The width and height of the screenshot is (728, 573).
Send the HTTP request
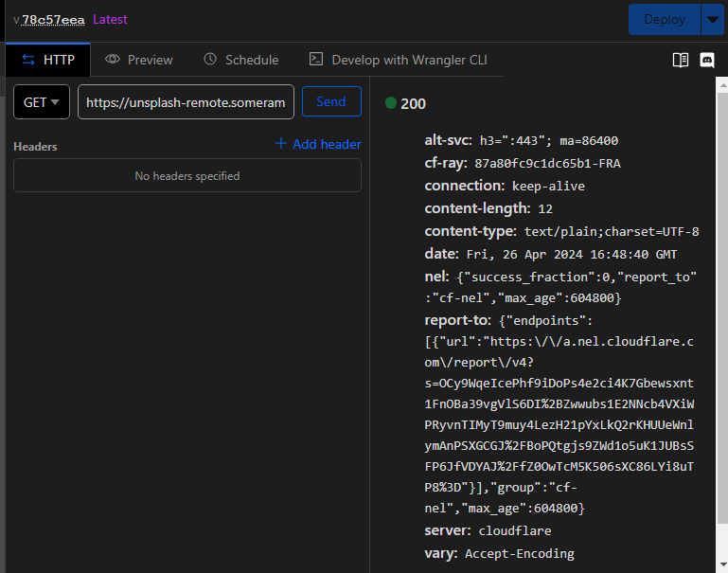[331, 102]
